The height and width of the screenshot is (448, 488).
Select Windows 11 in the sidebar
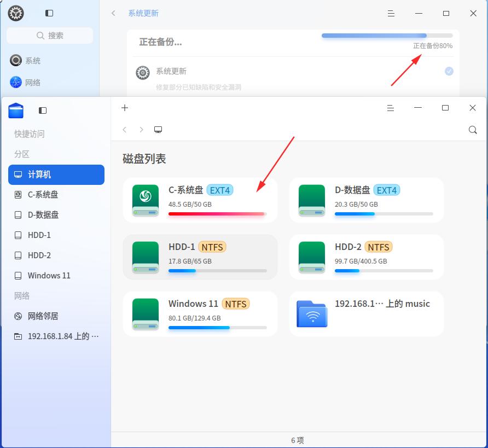56,276
